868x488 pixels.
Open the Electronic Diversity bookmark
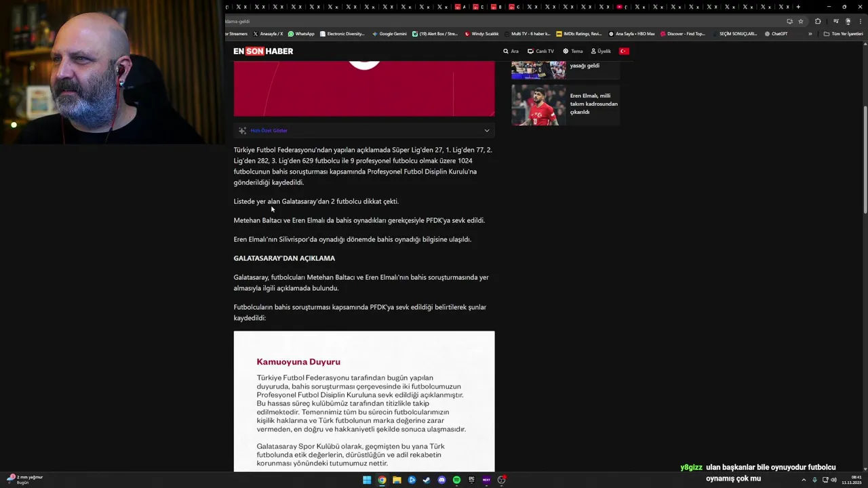(342, 34)
